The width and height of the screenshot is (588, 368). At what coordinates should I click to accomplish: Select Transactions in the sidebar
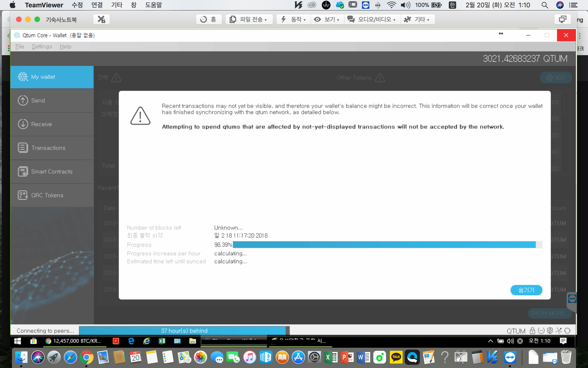tap(52, 148)
